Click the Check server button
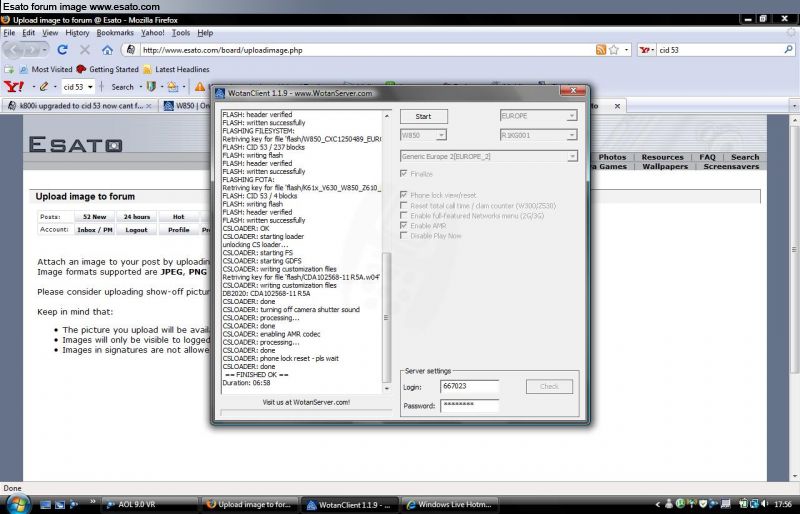Image resolution: width=800 pixels, height=514 pixels. (549, 386)
